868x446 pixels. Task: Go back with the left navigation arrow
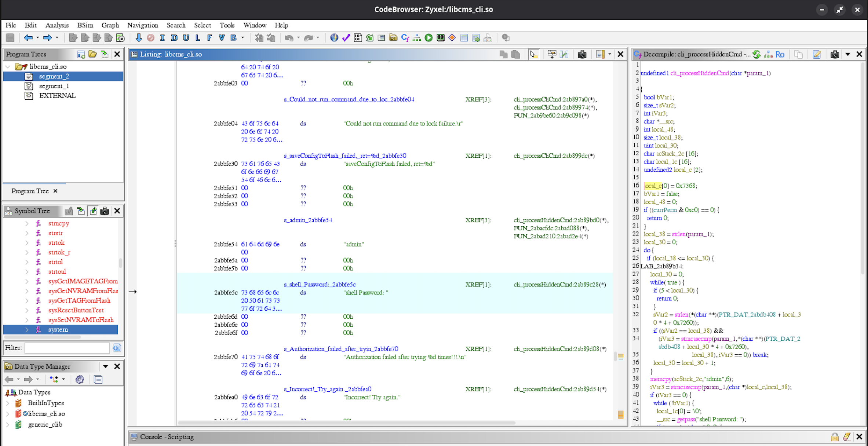click(x=28, y=38)
